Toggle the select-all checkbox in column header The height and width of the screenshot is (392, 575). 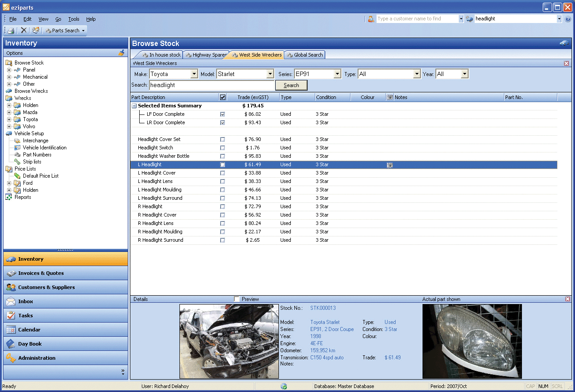pyautogui.click(x=223, y=97)
